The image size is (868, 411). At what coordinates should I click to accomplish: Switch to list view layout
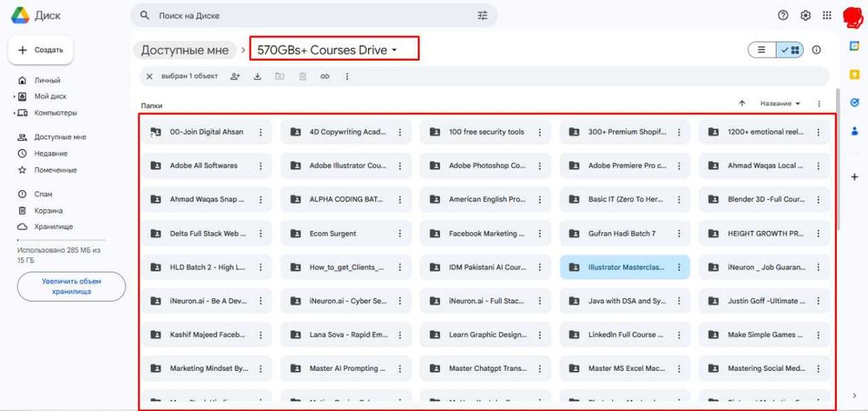762,50
